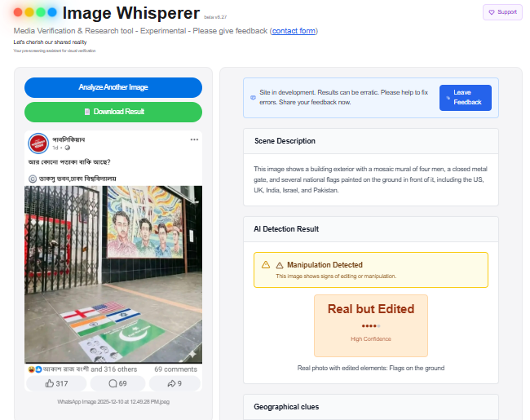
Task: Open the 69 comments link
Action: tap(175, 369)
